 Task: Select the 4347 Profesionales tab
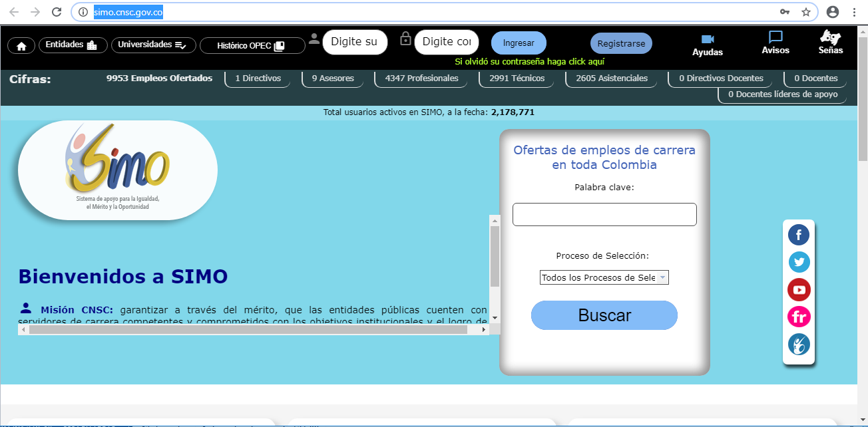click(421, 78)
